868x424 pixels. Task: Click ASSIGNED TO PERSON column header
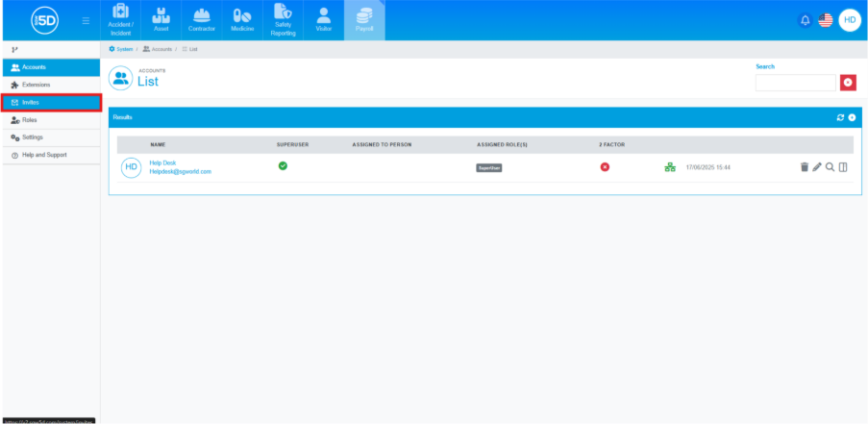(x=382, y=144)
